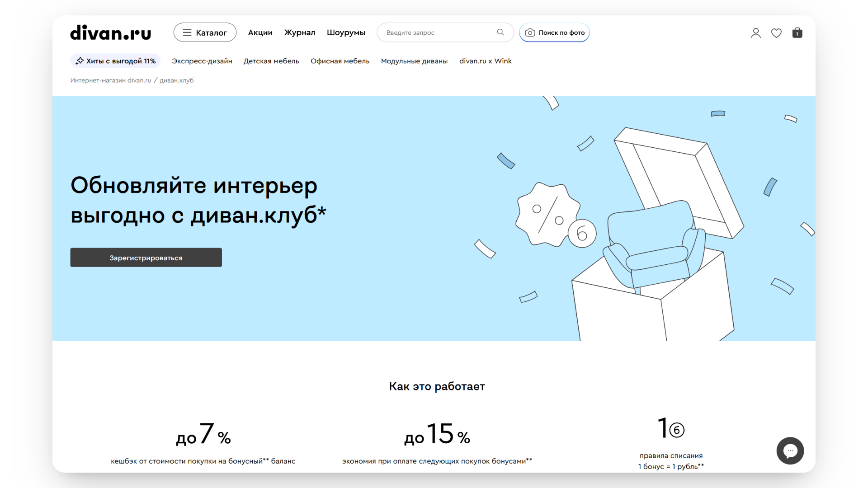This screenshot has height=488, width=868.
Task: Go to Экспресс-дизайн section
Action: (202, 61)
